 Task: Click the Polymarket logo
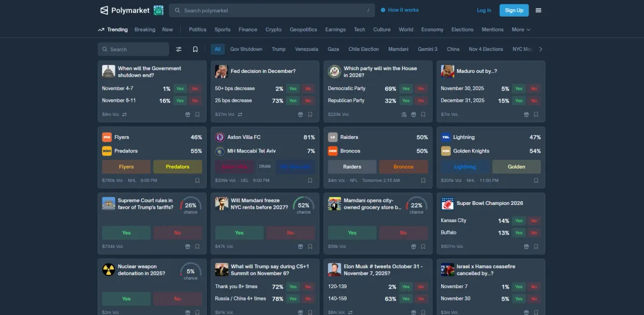[125, 10]
